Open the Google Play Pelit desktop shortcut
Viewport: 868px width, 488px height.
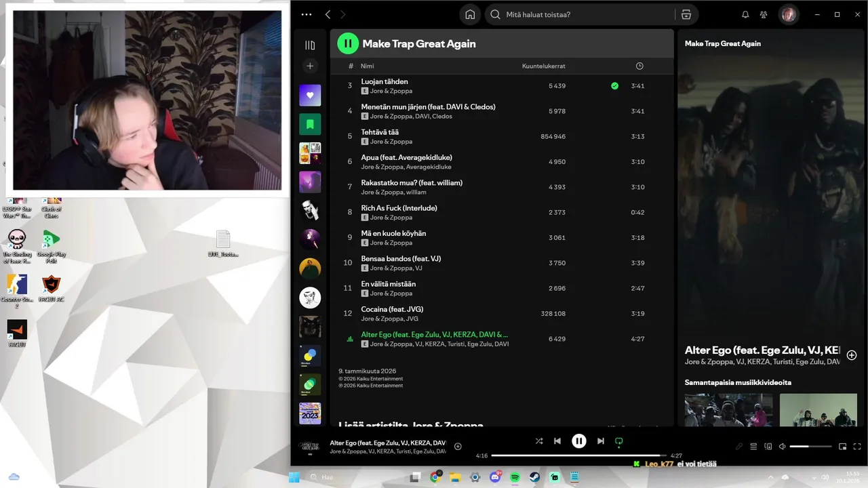(51, 246)
